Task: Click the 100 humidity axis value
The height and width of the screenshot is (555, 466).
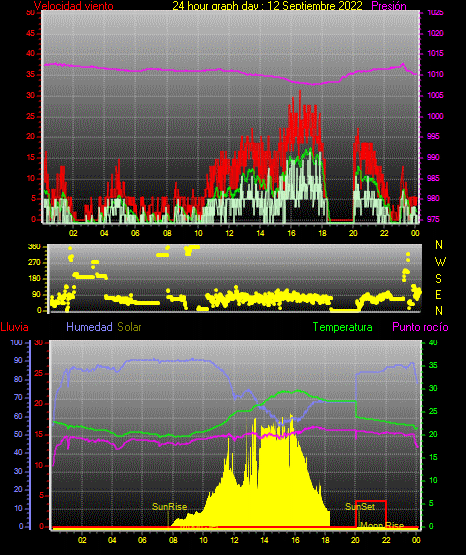Action: point(16,342)
